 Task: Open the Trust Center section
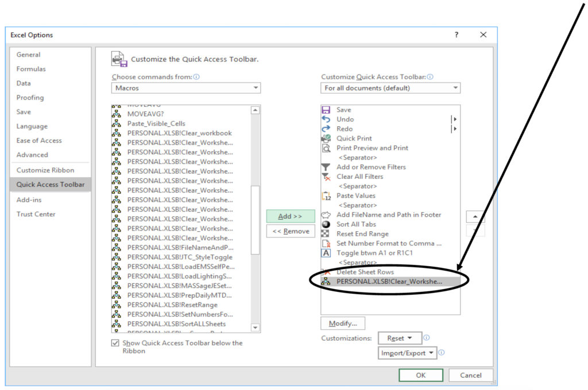[35, 214]
